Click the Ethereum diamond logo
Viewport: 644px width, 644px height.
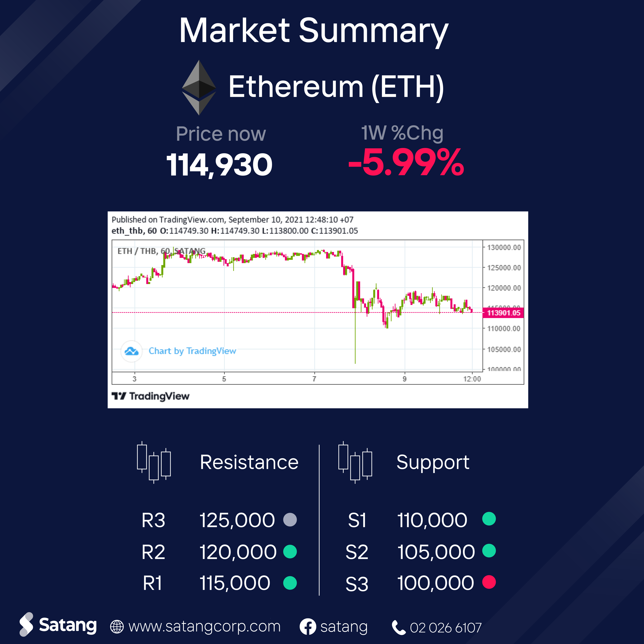tap(199, 87)
